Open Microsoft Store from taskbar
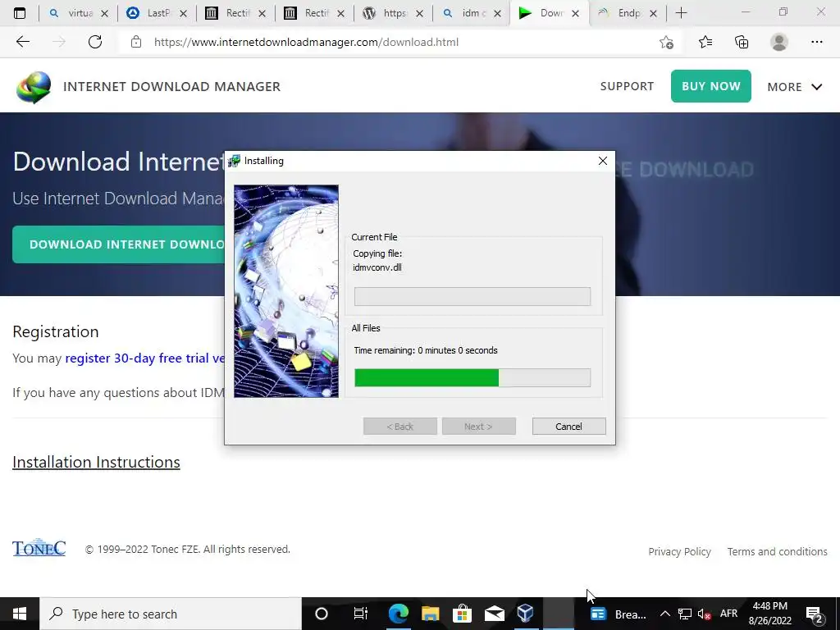 click(x=462, y=614)
